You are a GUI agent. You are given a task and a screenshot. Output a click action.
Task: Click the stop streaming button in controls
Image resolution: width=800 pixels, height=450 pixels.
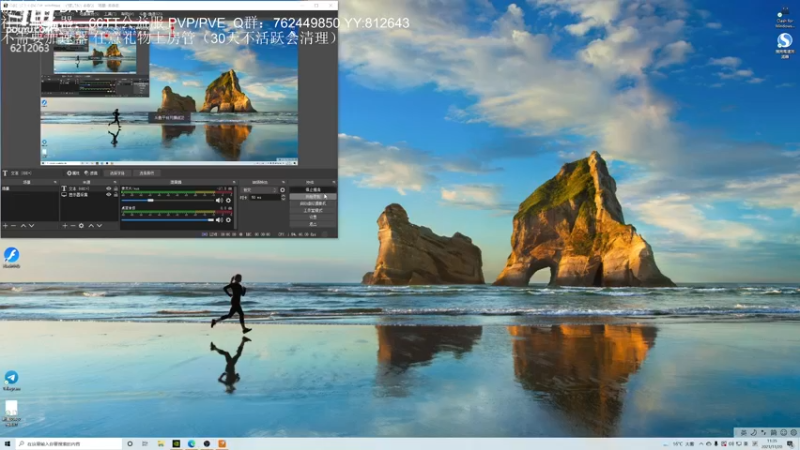(x=313, y=190)
